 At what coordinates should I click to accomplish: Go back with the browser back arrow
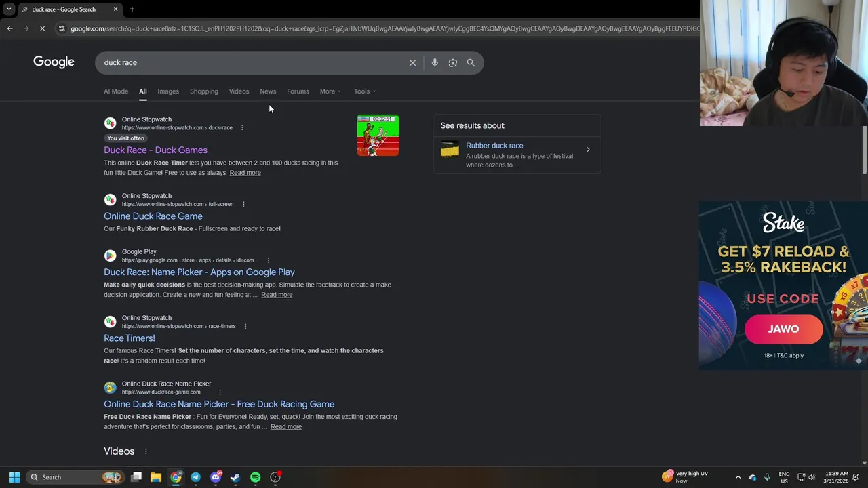pos(9,28)
